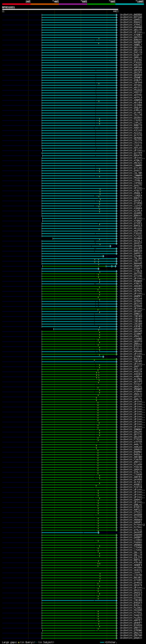
Task: Select the UniRef100_Q8GT83 label
Action: [x=131, y=37]
